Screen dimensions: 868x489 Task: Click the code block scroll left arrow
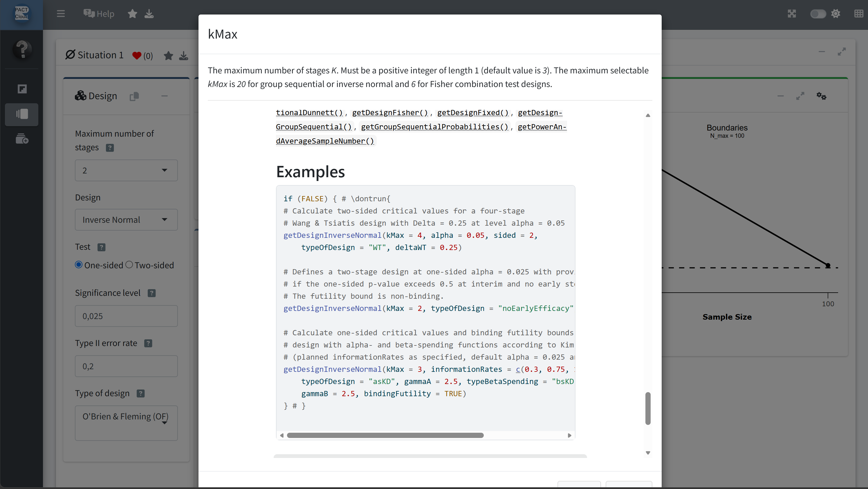[x=282, y=435]
